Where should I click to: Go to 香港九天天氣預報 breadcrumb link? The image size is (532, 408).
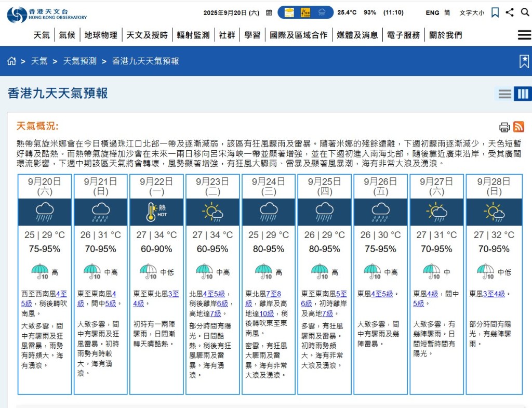pyautogui.click(x=145, y=61)
